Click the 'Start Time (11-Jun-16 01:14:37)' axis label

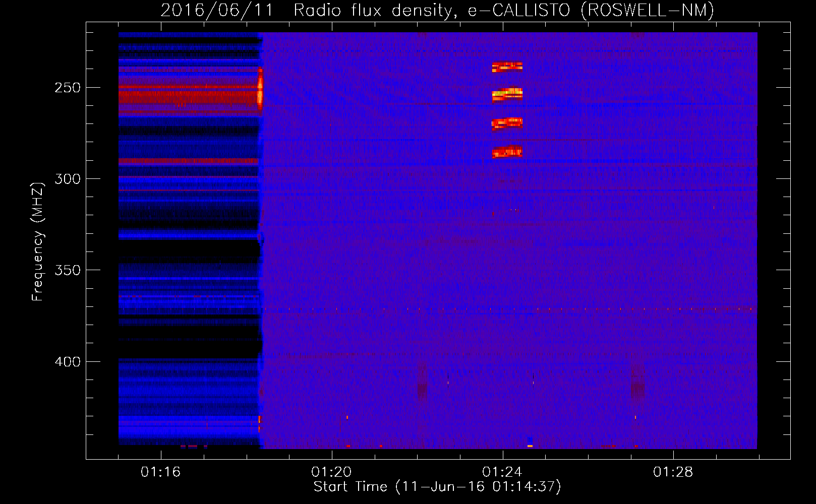(x=437, y=487)
